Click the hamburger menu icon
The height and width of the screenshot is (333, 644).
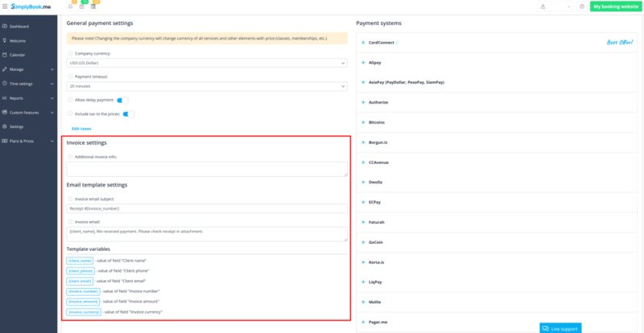[5, 6]
